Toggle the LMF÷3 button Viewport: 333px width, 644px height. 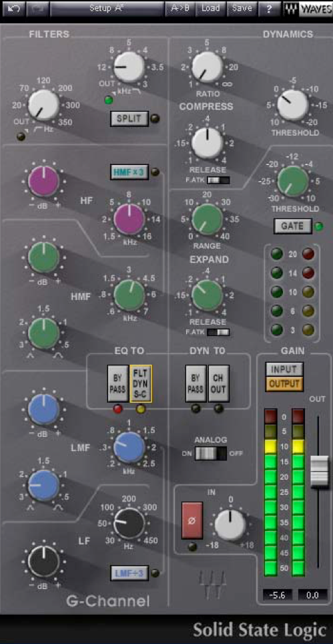point(129,573)
